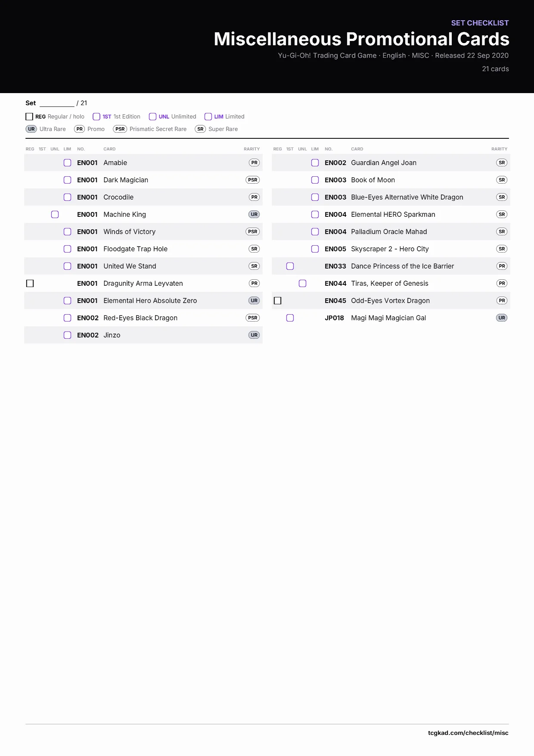Check 1st Edition box for Dance Princess of the Ice Barrier
This screenshot has height=756, width=534.
(x=290, y=266)
